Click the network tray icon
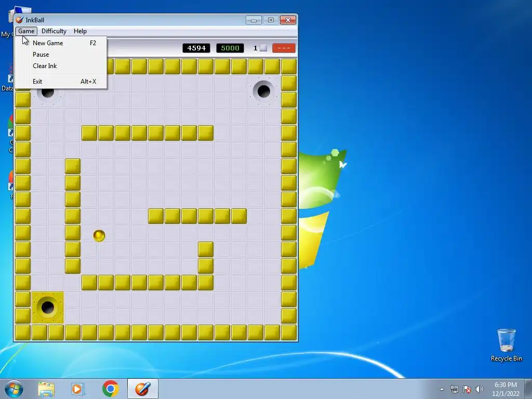The image size is (532, 399). [x=454, y=389]
